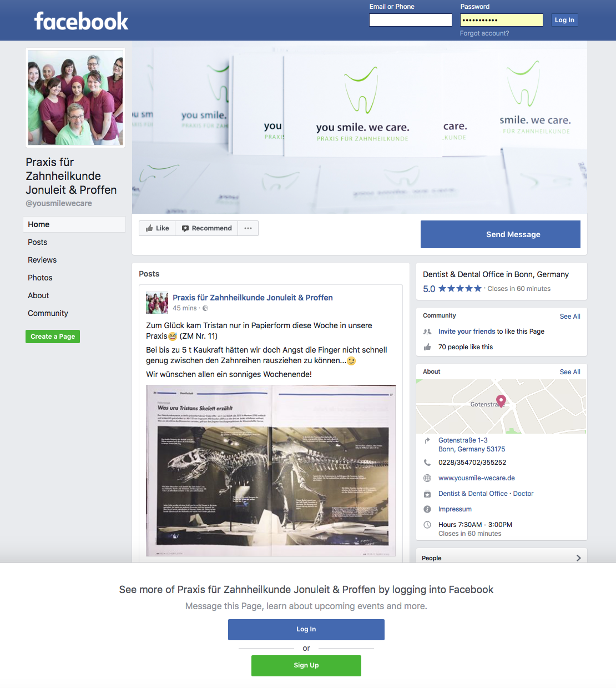Click the 70 people like this text

point(466,347)
